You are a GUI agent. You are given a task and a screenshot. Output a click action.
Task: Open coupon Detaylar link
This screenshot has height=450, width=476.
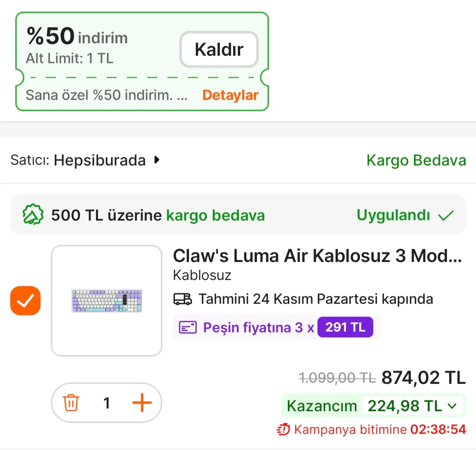pyautogui.click(x=230, y=95)
